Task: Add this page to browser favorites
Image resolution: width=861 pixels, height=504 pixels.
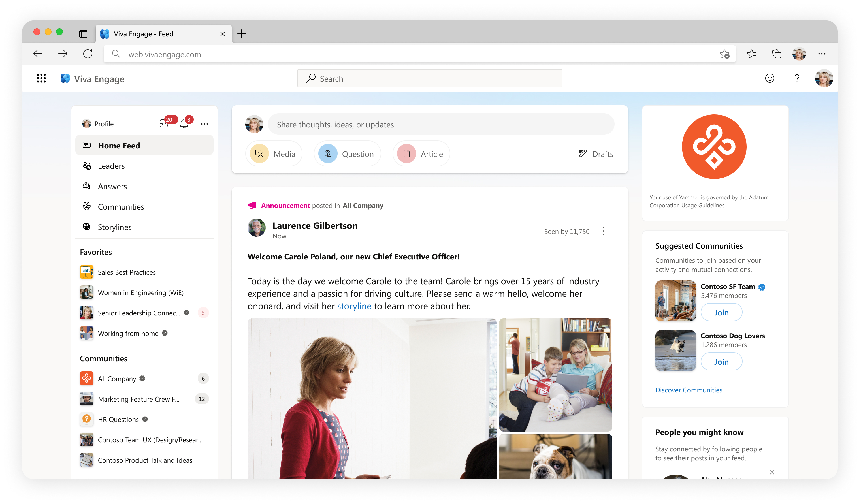Action: (724, 54)
